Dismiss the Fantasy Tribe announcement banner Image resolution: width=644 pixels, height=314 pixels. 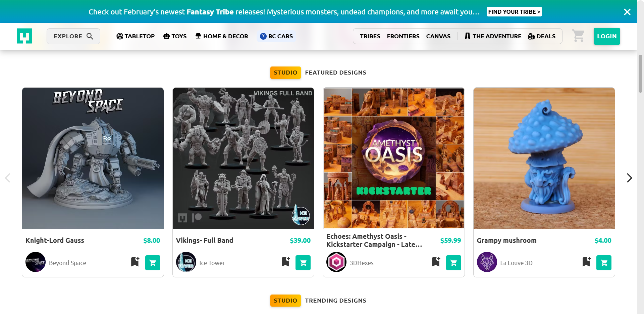coord(627,12)
